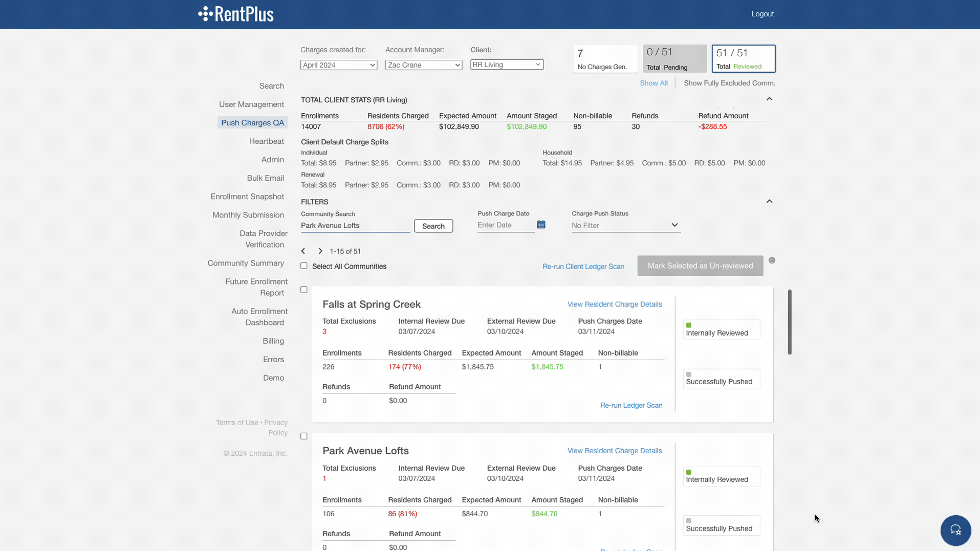This screenshot has width=980, height=551.
Task: Go to previous page of communities
Action: coord(303,251)
